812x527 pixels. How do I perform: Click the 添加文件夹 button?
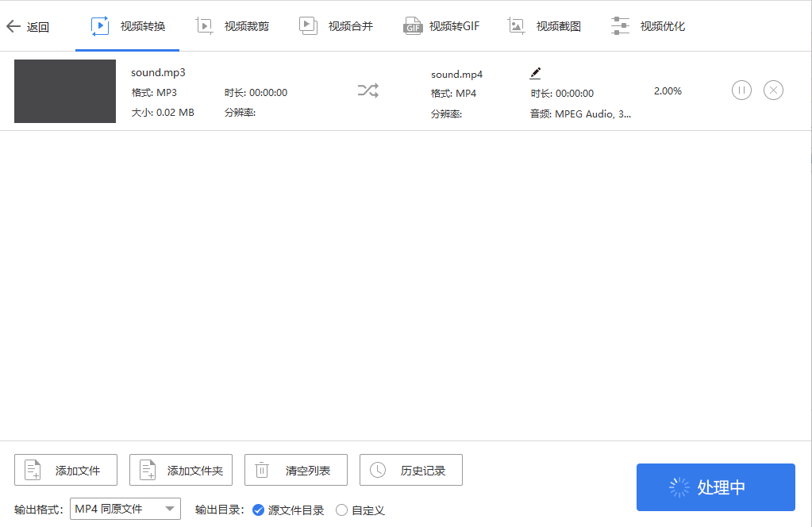pyautogui.click(x=181, y=470)
